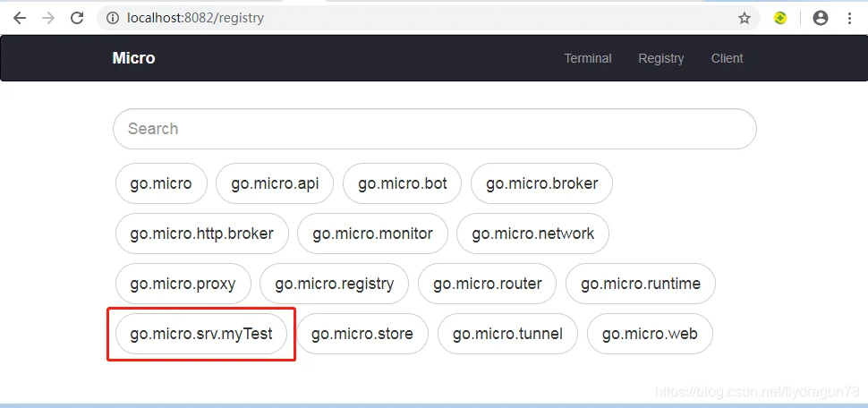Screen dimensions: 868x408
Task: Open the go.micro.srv.myTest service
Action: [201, 334]
